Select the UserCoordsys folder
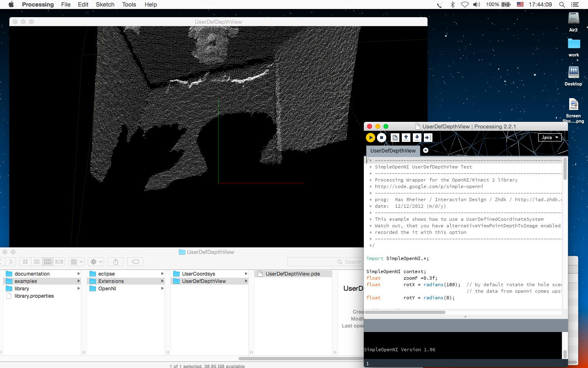The image size is (588, 368). pyautogui.click(x=198, y=274)
